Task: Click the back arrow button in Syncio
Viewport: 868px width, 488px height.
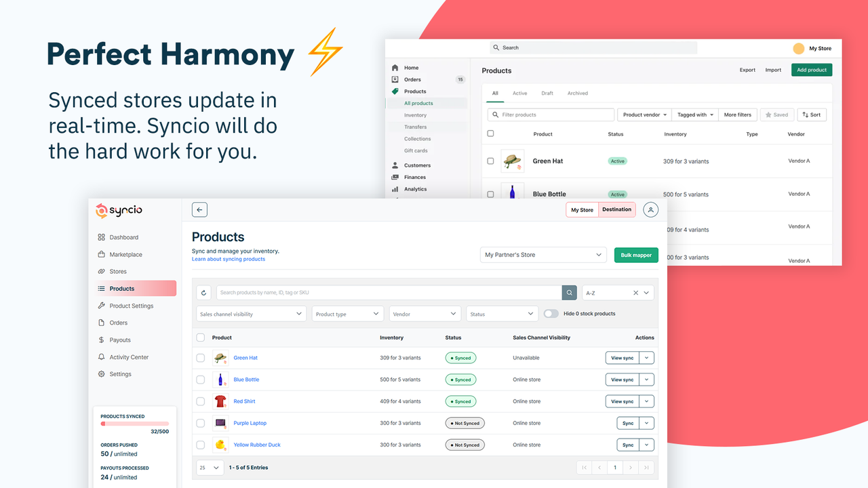Action: pyautogui.click(x=199, y=210)
